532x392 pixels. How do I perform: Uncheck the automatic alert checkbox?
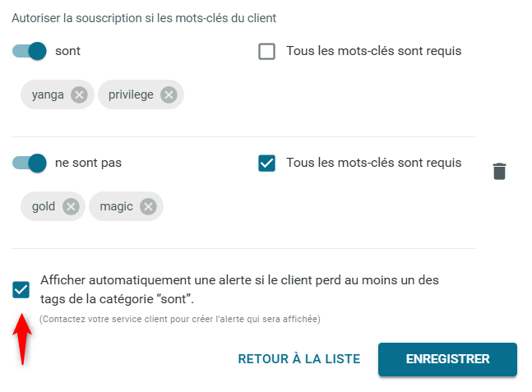[x=21, y=289]
